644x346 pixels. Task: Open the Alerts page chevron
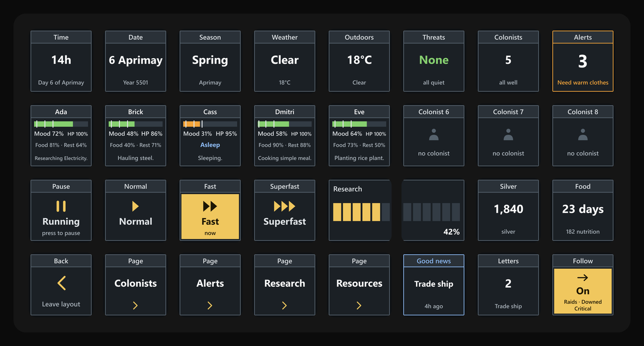(x=210, y=305)
